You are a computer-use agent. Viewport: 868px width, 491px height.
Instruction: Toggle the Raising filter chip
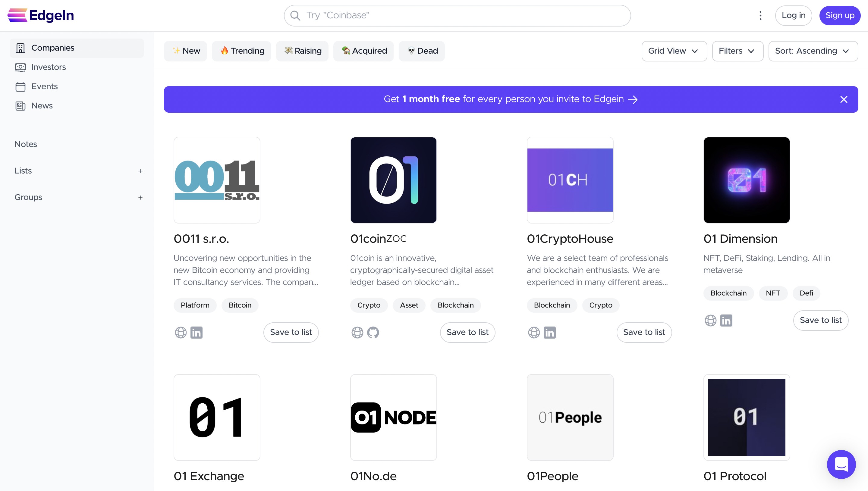[302, 51]
